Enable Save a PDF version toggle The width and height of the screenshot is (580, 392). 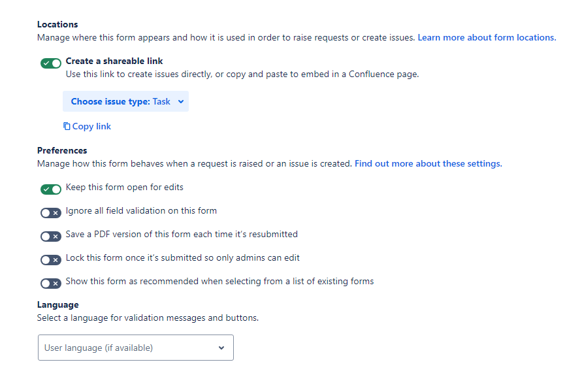point(51,237)
